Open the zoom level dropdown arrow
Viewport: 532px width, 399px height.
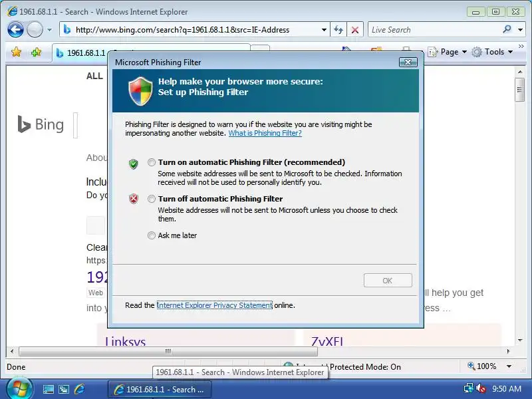[509, 366]
